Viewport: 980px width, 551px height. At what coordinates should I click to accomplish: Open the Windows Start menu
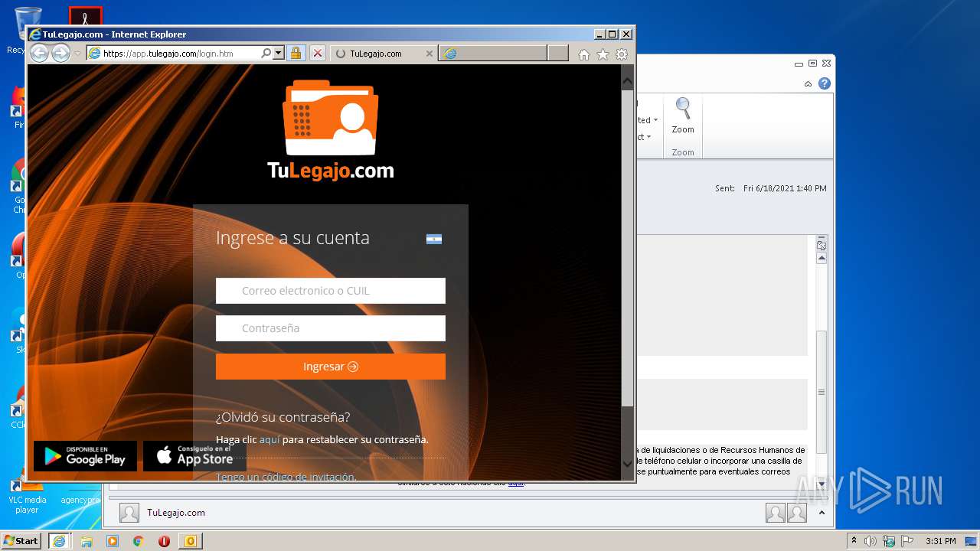pos(21,541)
